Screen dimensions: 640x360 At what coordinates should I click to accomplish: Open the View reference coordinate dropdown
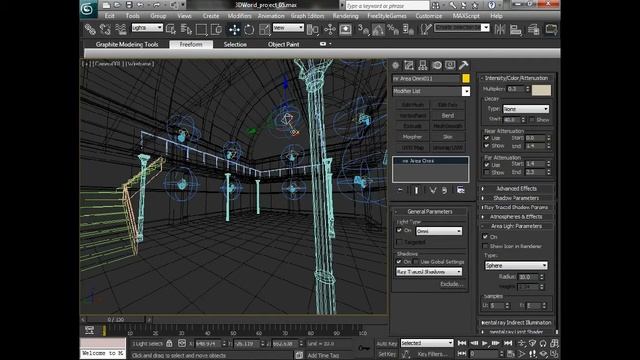pos(288,28)
